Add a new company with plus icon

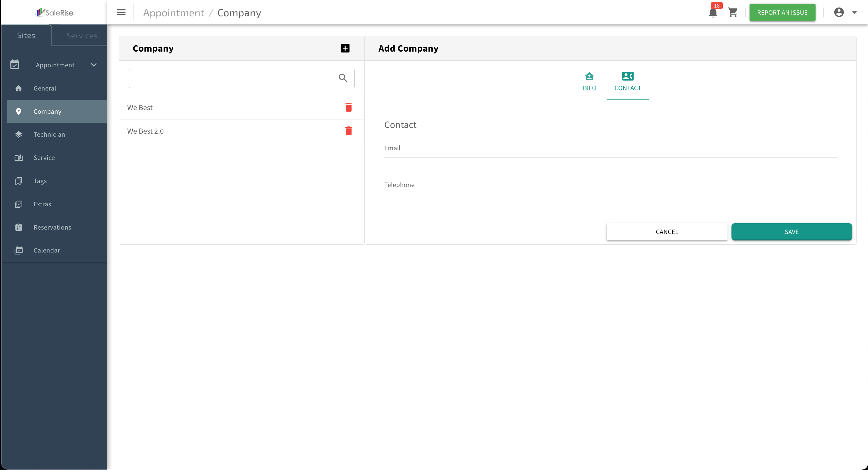tap(345, 48)
